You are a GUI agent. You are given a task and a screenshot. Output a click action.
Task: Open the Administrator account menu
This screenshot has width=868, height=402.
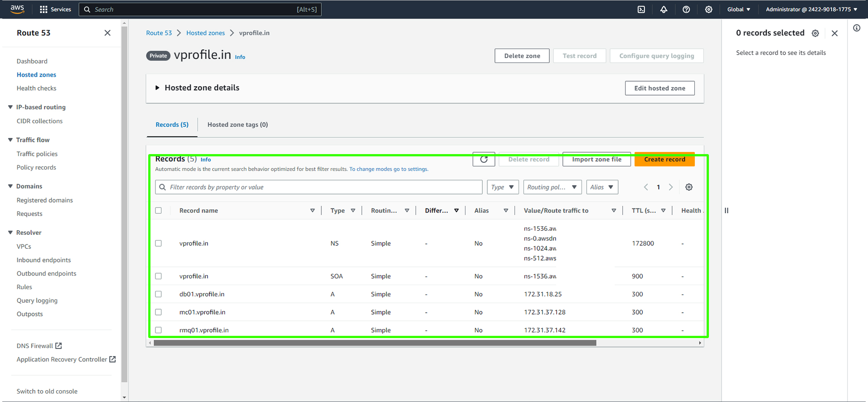pos(811,9)
